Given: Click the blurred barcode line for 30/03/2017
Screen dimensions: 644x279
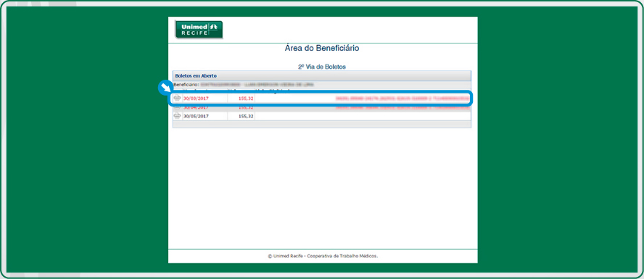Looking at the screenshot, I should pyautogui.click(x=402, y=99).
